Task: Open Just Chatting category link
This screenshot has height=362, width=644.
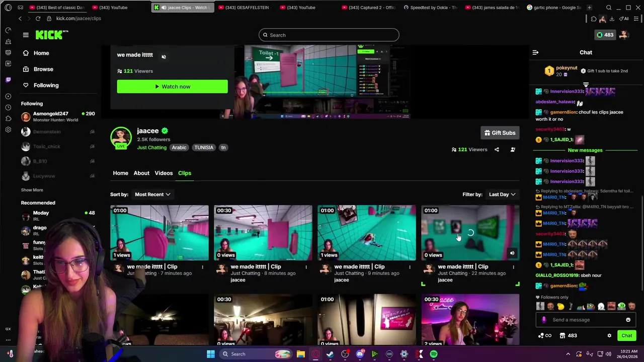Action: click(151, 147)
